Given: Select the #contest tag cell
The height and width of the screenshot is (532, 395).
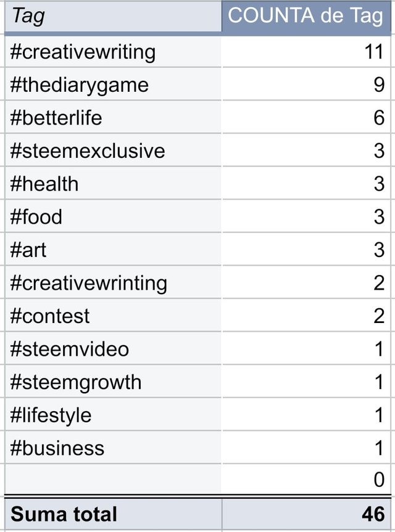Looking at the screenshot, I should tap(113, 316).
